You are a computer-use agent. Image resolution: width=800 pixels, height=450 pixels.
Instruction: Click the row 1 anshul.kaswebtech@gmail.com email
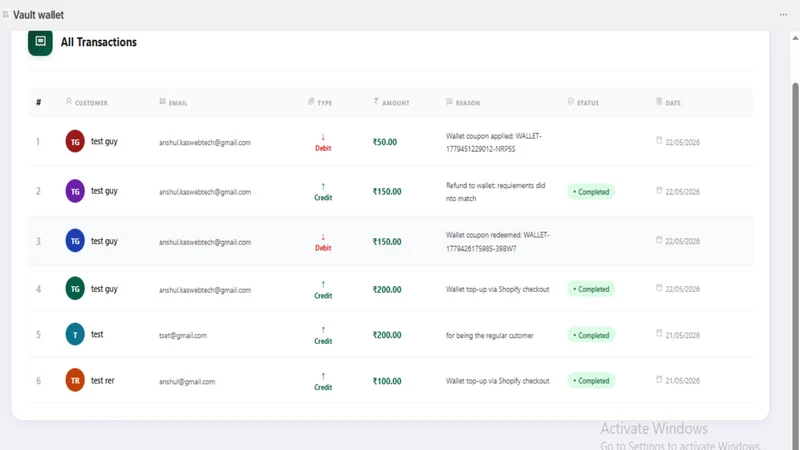tap(205, 142)
